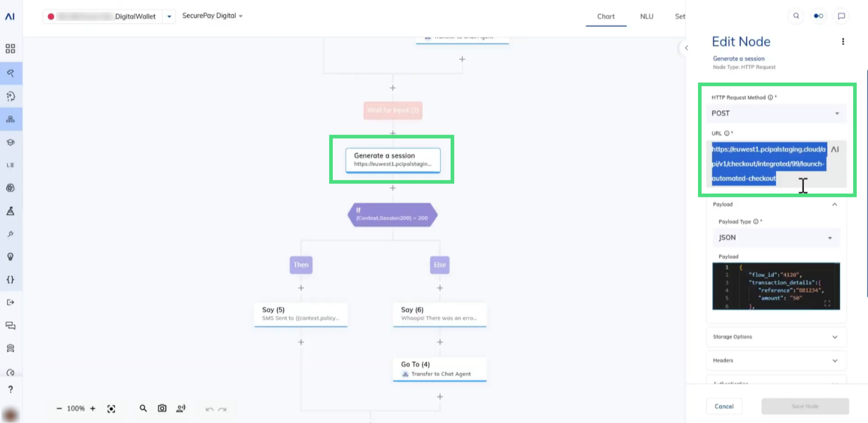Open the HTTP Request Method POST dropdown

tap(776, 113)
